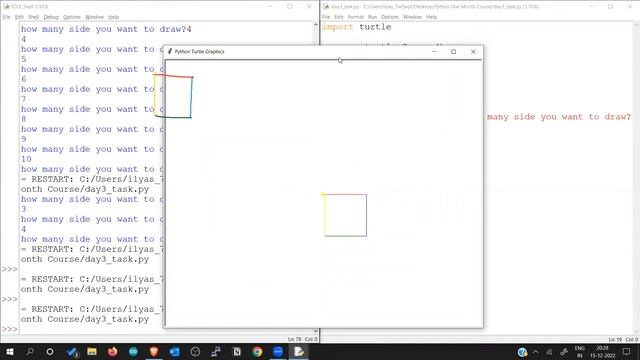Open File menu in day3_task.py editor
Viewport: 640px width, 360px height.
point(326,17)
